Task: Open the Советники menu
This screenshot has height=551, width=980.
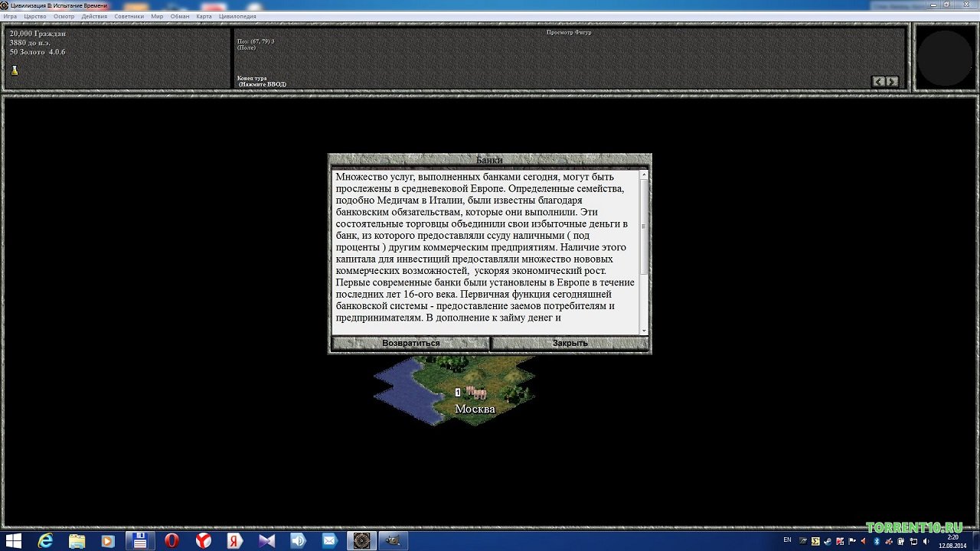Action: point(129,16)
